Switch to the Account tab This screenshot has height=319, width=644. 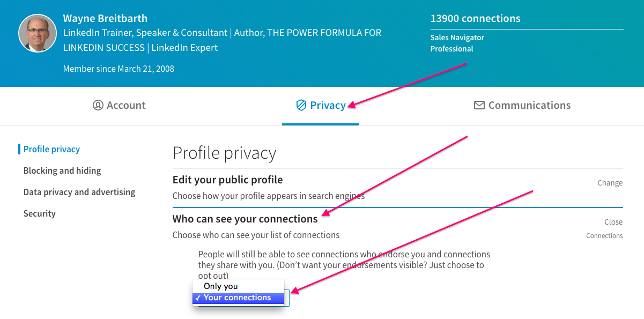pyautogui.click(x=126, y=105)
